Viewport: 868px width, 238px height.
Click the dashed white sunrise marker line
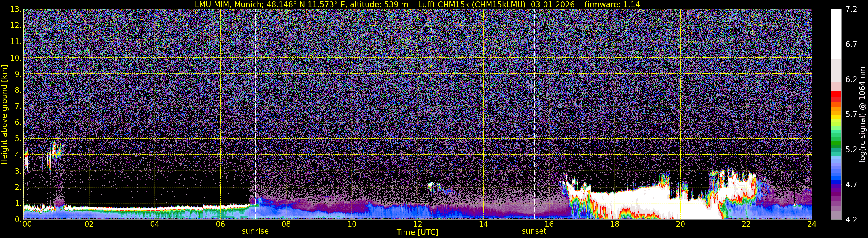click(255, 114)
